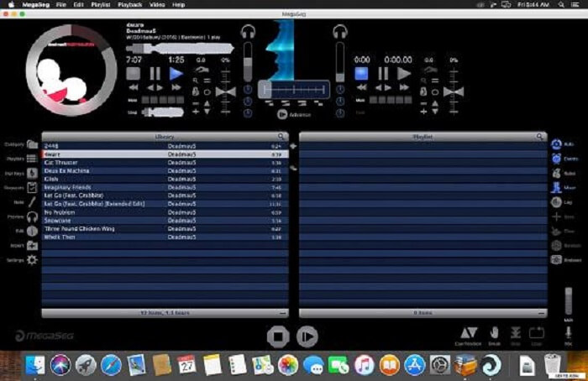The width and height of the screenshot is (588, 381).
Task: Open the MegaSeg menu in menu bar
Action: 35,5
